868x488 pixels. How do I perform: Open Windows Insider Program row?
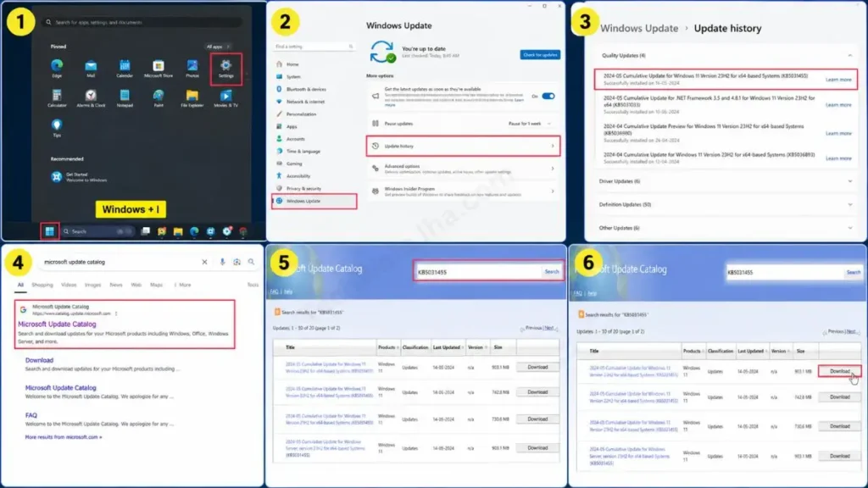[463, 191]
